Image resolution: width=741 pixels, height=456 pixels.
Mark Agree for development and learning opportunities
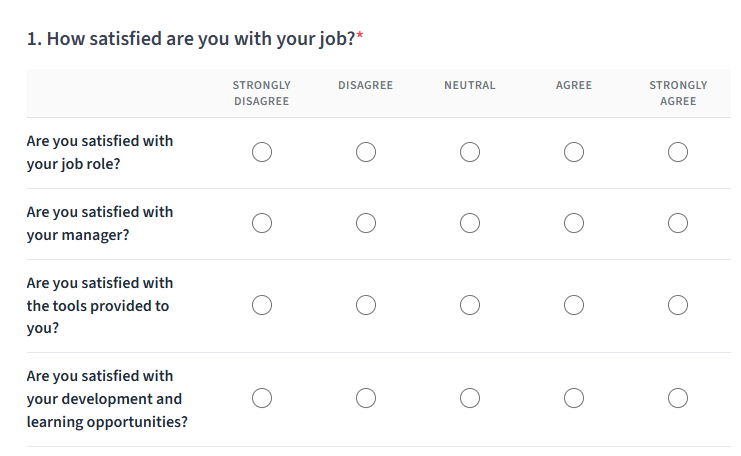click(x=574, y=398)
